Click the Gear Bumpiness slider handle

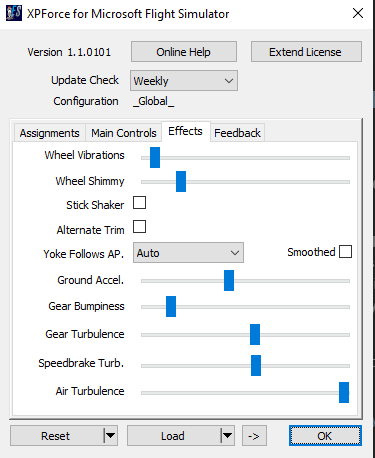pyautogui.click(x=171, y=306)
